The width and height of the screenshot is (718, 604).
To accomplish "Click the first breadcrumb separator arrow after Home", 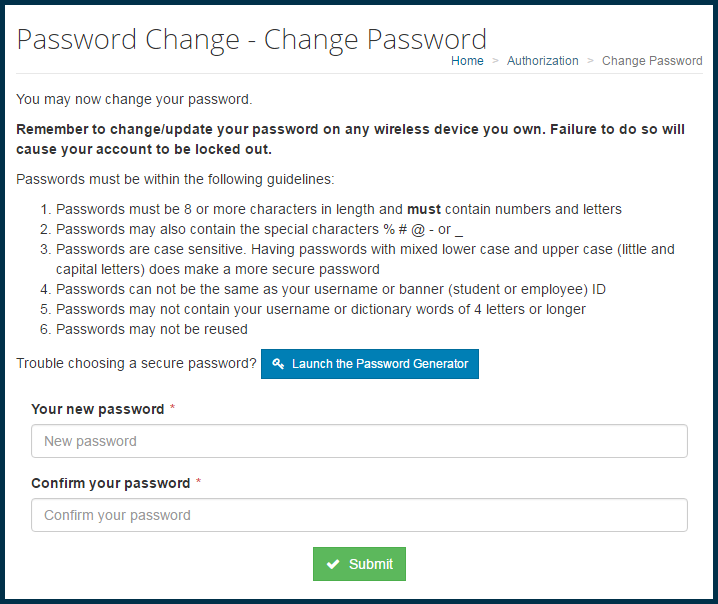I will click(x=495, y=61).
